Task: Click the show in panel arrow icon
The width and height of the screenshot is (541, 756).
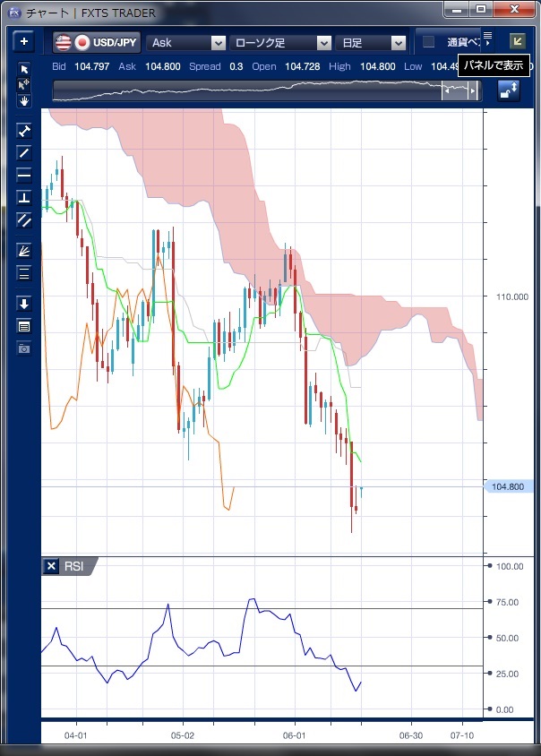Action: (x=517, y=41)
